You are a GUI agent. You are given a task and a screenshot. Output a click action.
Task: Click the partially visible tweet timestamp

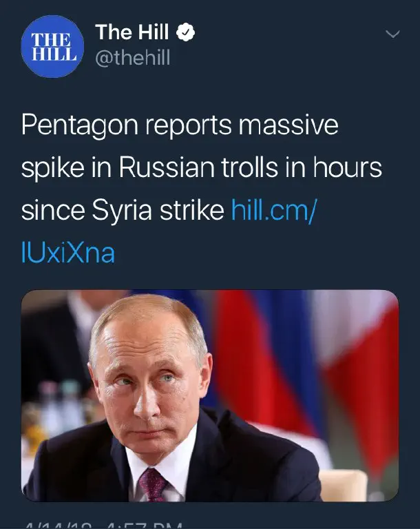point(103,524)
